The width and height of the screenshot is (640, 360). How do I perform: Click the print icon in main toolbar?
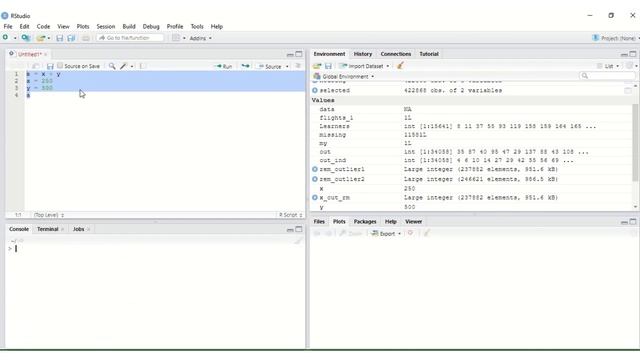86,38
